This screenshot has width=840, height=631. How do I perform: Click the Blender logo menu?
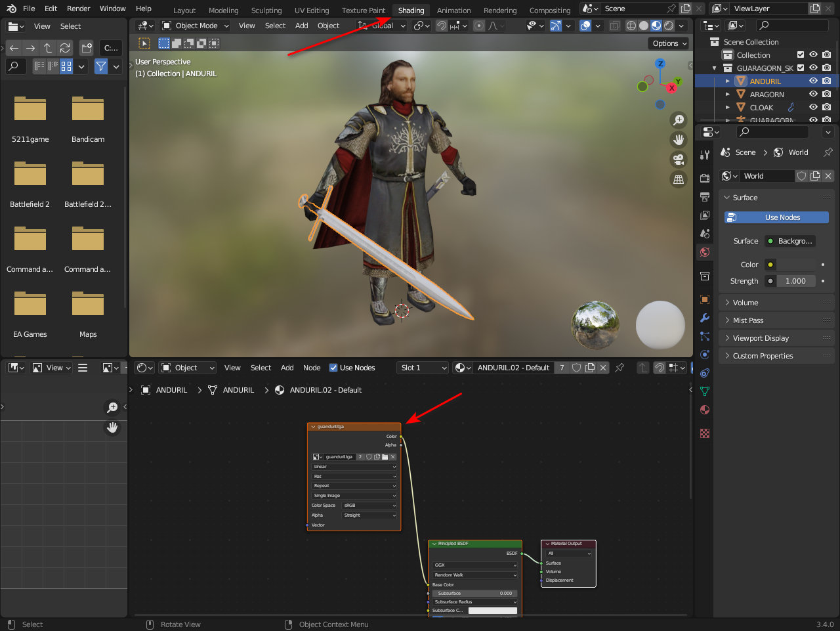[11, 9]
